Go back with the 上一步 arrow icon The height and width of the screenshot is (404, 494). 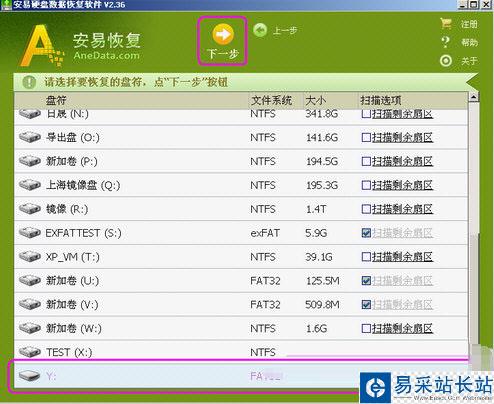[260, 30]
